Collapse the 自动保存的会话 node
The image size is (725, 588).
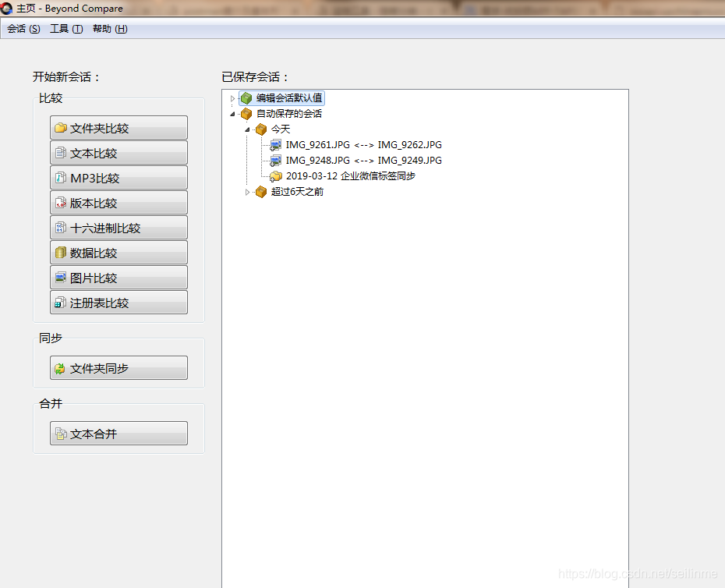(x=232, y=114)
